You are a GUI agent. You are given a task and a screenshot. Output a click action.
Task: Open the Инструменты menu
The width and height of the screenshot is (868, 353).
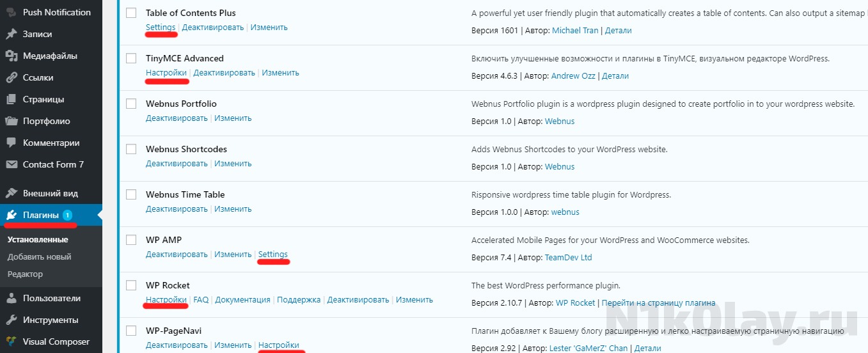point(51,320)
